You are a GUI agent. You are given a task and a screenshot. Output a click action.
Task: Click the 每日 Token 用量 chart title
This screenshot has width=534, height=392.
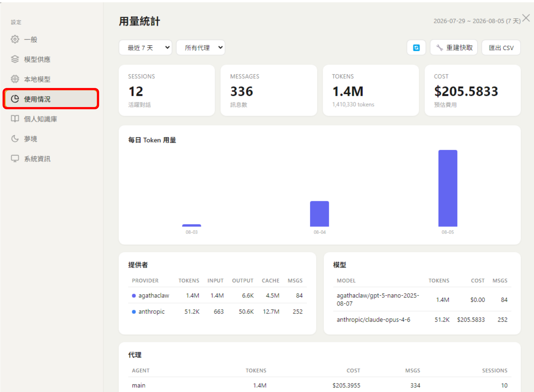pyautogui.click(x=152, y=140)
